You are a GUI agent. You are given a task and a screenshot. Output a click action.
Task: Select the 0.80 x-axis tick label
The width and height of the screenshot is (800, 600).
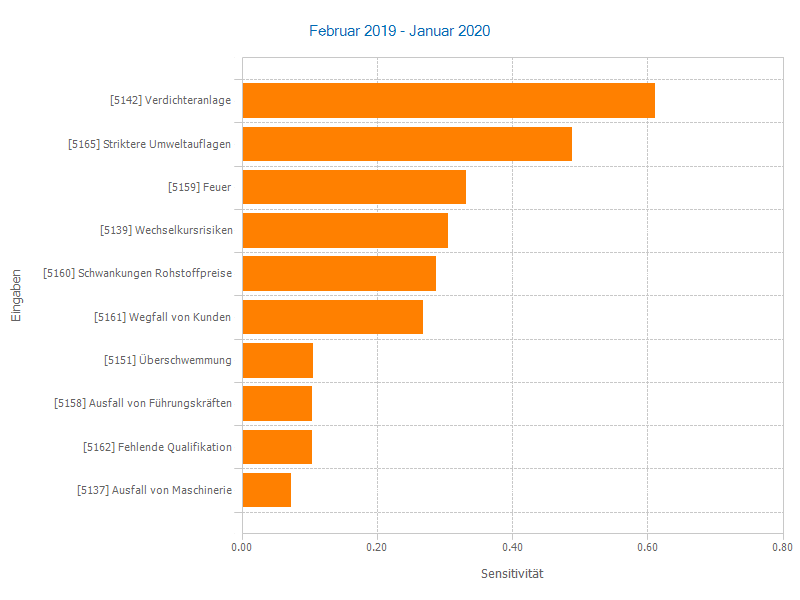pos(782,547)
